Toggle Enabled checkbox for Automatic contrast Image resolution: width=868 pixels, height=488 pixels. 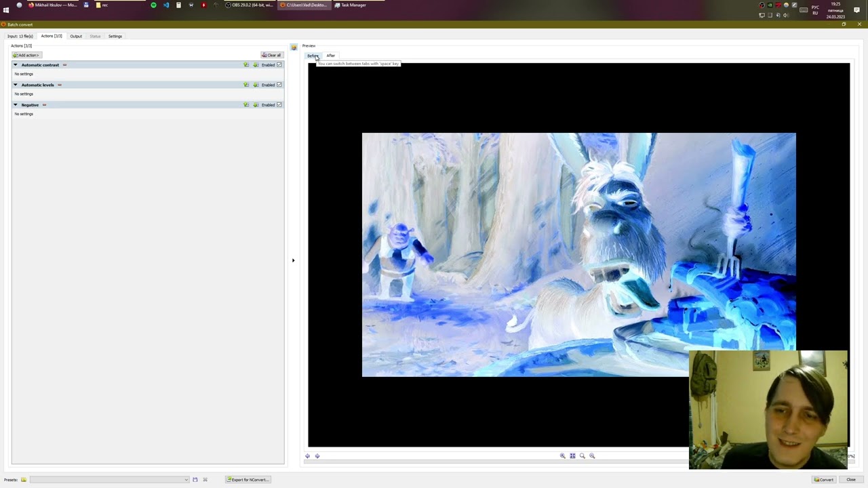click(279, 65)
